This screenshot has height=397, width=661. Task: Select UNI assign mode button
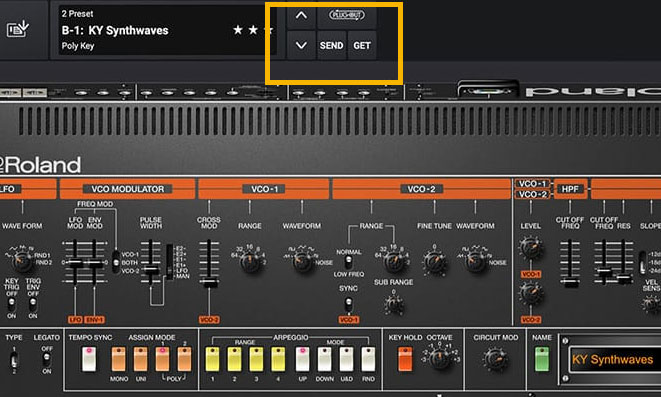141,359
